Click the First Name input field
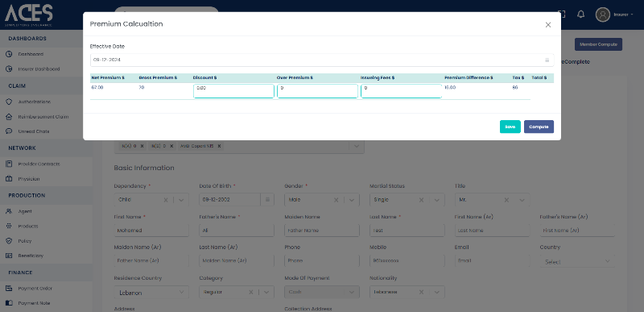 (x=151, y=231)
